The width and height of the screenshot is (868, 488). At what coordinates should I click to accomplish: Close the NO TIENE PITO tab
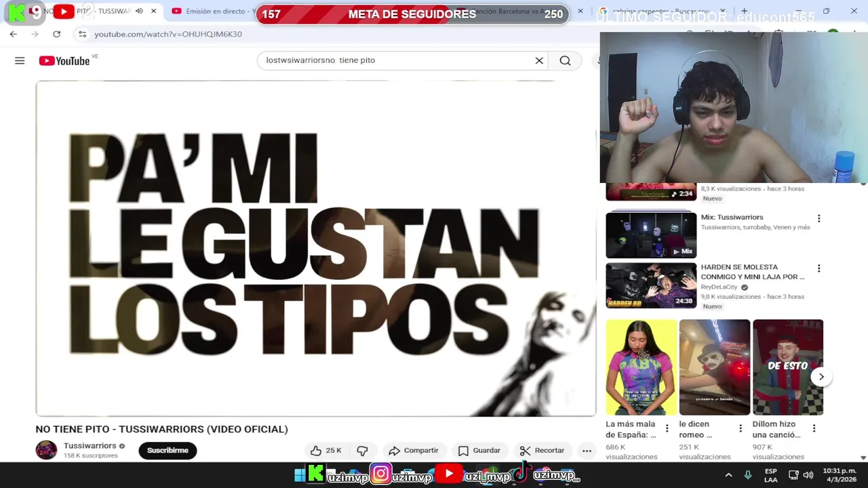point(153,11)
